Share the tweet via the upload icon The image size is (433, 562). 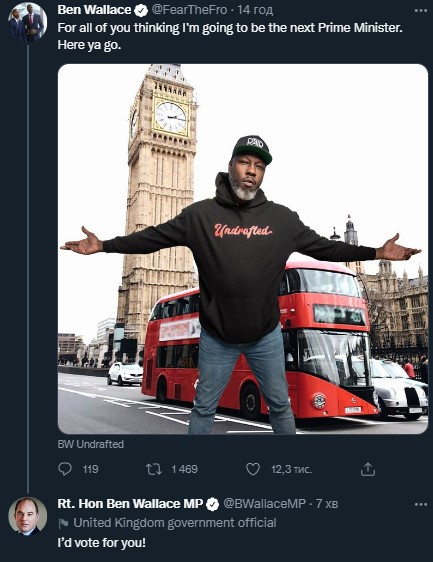368,469
